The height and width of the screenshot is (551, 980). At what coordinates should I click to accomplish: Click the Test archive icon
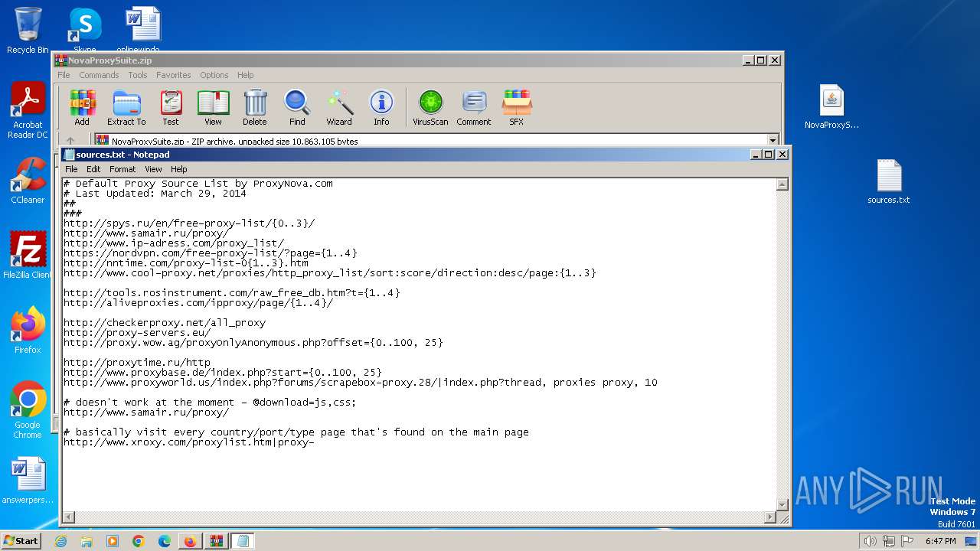[x=171, y=107]
